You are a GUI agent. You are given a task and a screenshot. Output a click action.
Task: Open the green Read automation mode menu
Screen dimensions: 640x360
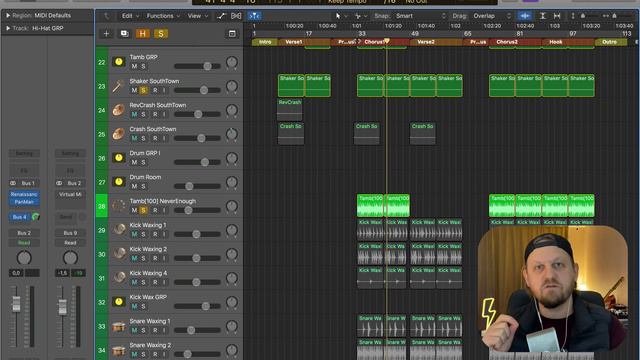point(24,242)
